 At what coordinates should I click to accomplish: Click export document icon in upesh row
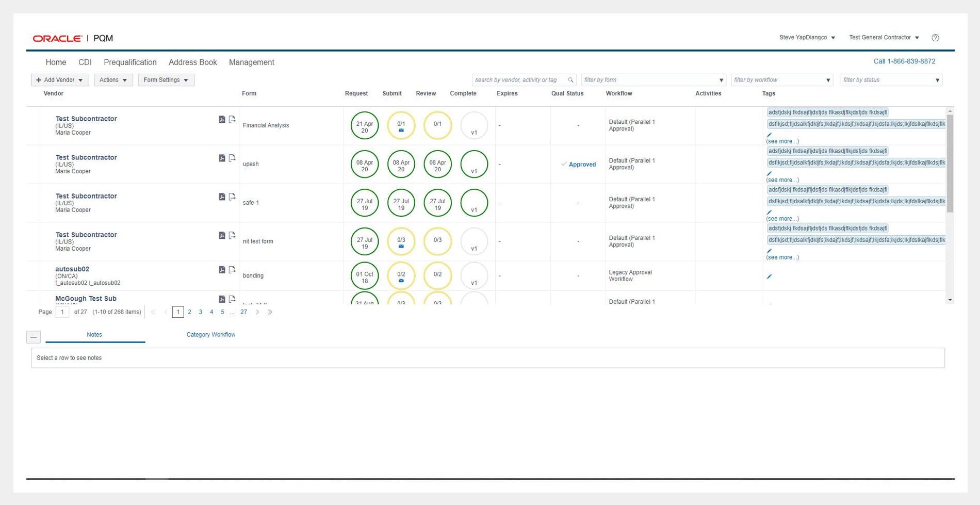click(232, 158)
